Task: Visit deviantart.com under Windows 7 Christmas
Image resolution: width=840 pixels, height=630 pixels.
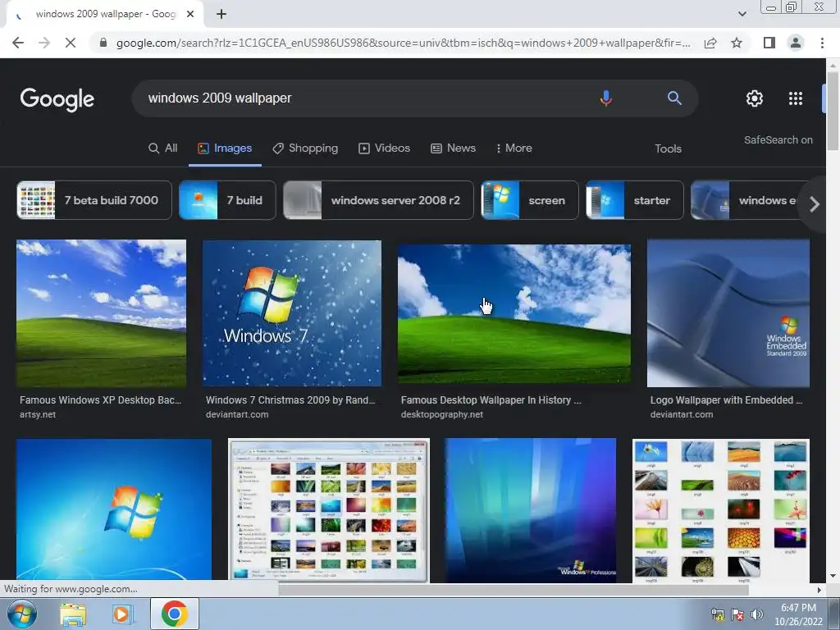Action: [x=237, y=414]
